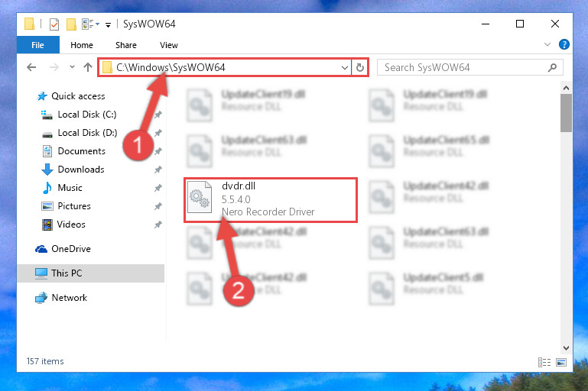
Task: Click the Nero Recorder Driver description text
Action: (268, 212)
